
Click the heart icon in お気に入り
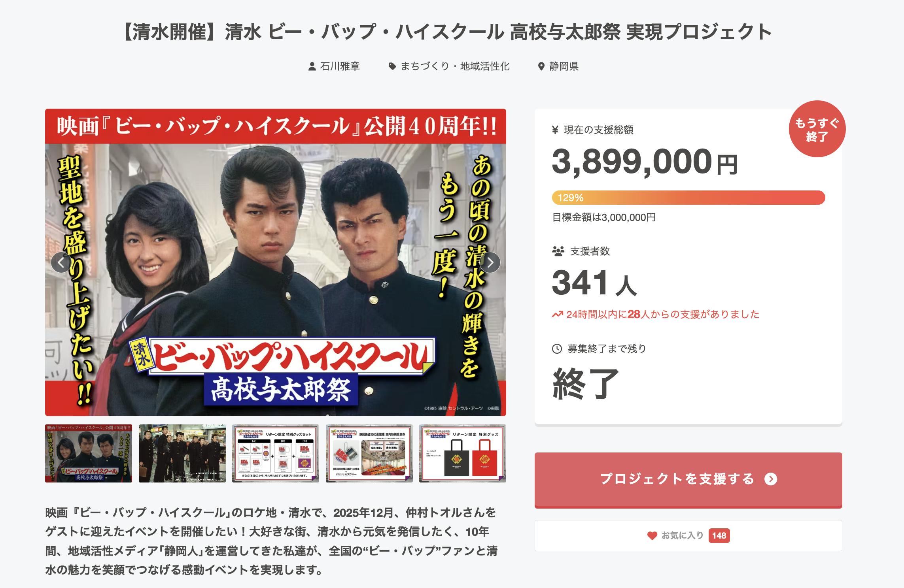[652, 535]
